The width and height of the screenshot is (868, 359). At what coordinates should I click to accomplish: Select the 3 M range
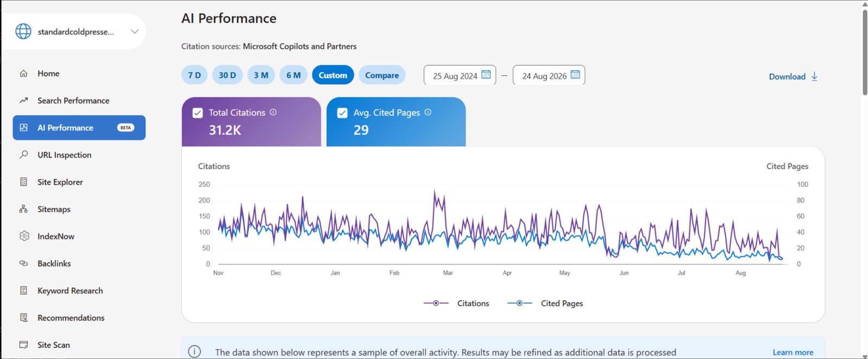(261, 75)
